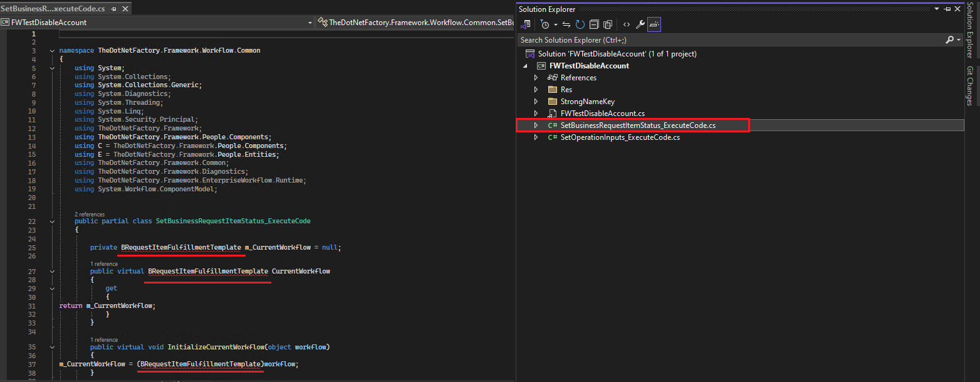Viewport: 980px width, 382px height.
Task: Select SetBusinessRequestItemStatus_ExecuteCode.cs file
Action: [638, 125]
